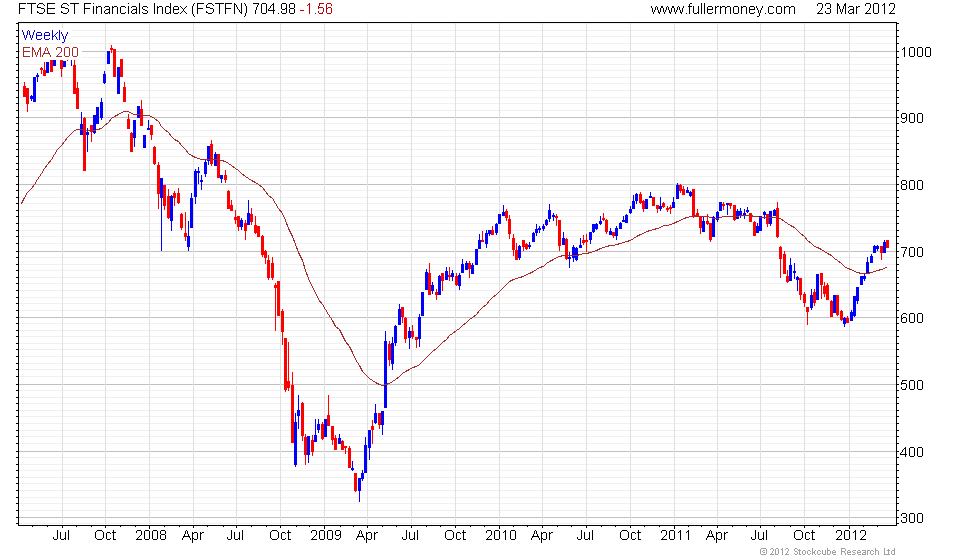This screenshot has width=980, height=560.
Task: Click the price change value -1.56
Action: click(x=316, y=9)
